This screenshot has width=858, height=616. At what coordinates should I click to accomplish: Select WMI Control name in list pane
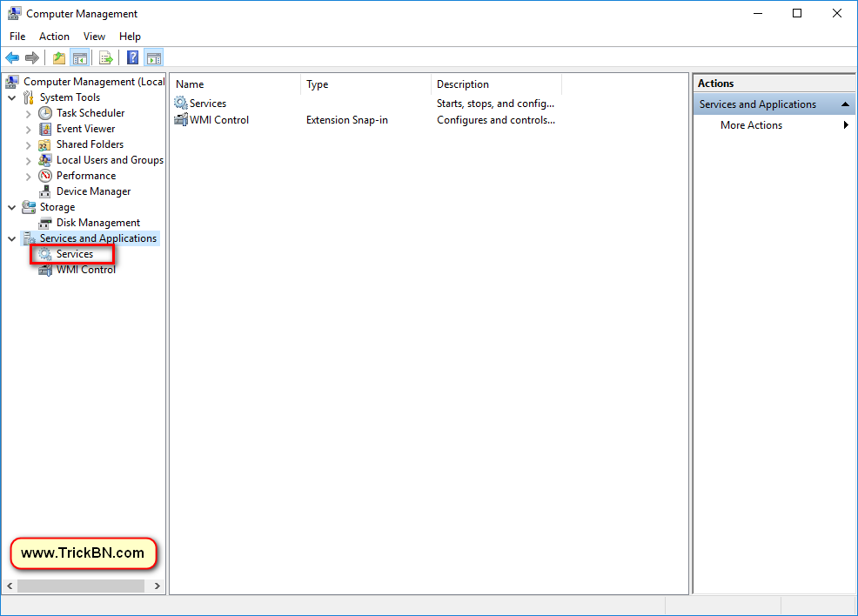[x=219, y=119]
